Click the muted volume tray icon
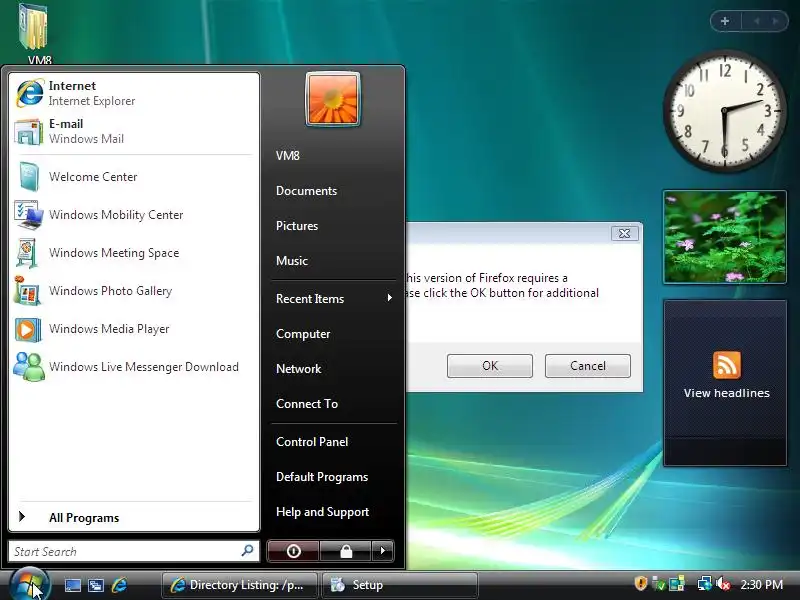The image size is (800, 600). 723,583
